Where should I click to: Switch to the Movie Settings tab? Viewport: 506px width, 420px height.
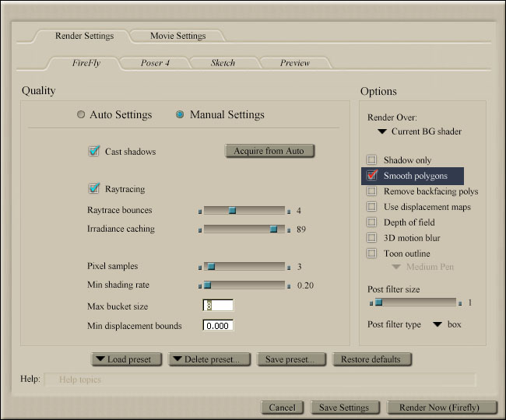177,36
